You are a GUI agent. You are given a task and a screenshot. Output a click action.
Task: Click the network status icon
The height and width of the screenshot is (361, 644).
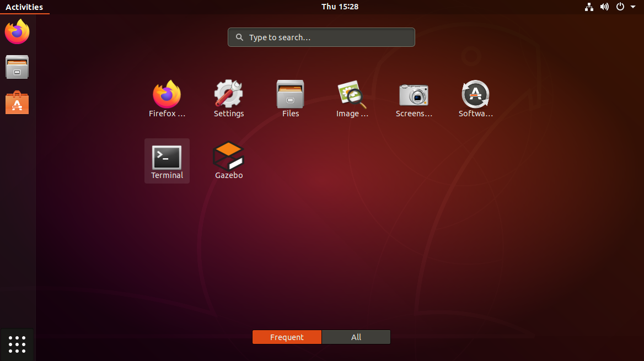click(589, 7)
